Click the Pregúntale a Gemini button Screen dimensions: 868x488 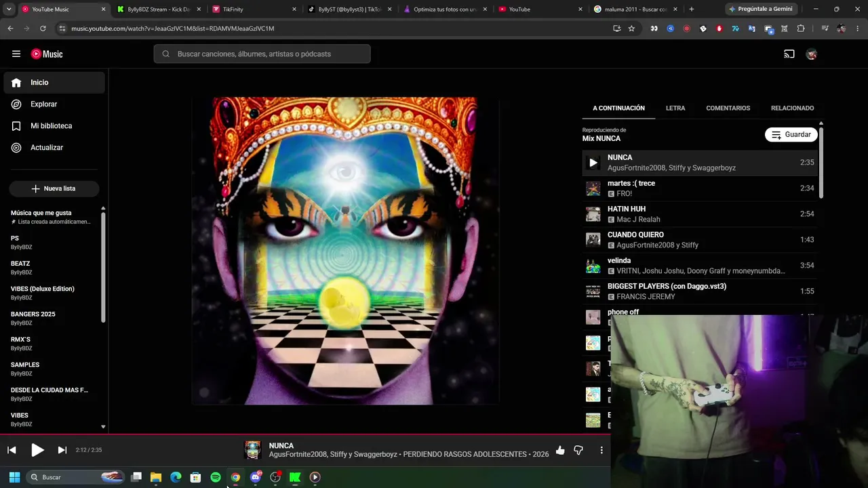tap(760, 9)
